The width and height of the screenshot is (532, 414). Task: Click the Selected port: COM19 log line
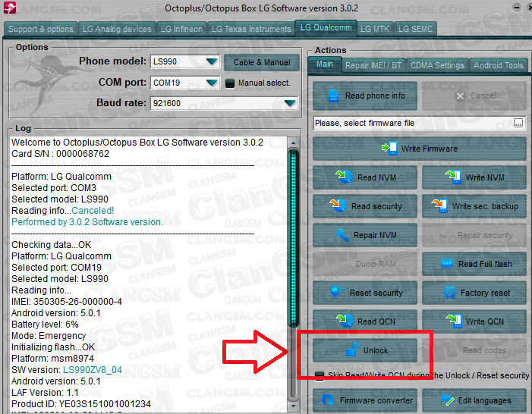coord(56,268)
